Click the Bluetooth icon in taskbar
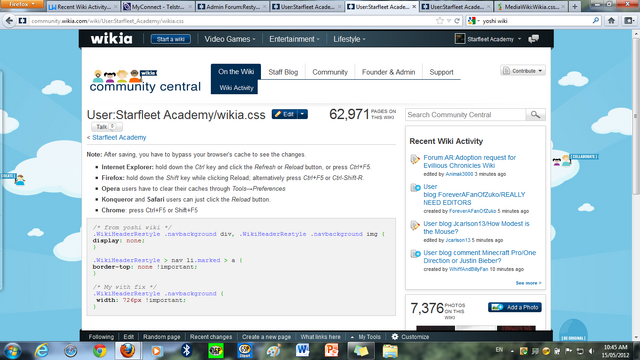640x360 pixels. 187,351
